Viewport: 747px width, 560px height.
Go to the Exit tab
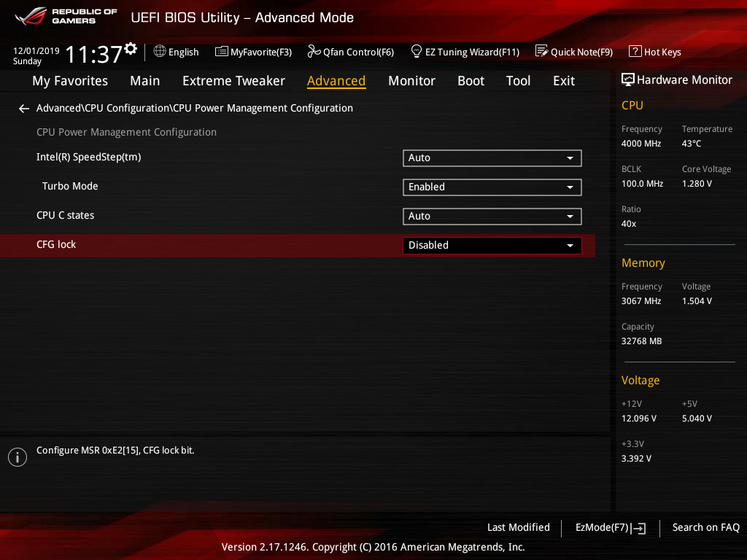click(564, 81)
